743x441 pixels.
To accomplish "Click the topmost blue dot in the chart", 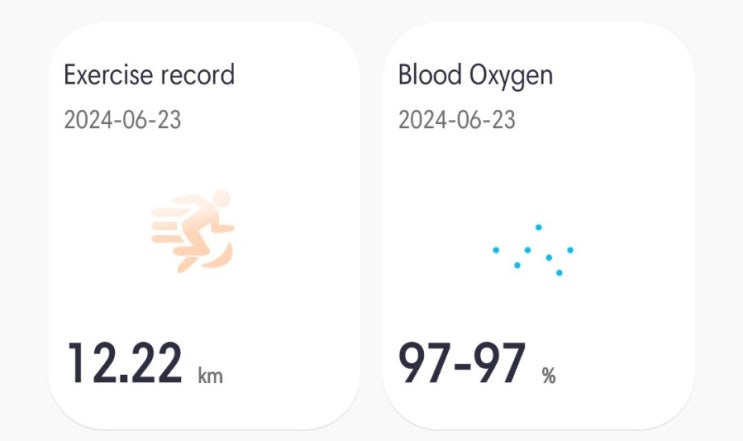I will pos(538,227).
